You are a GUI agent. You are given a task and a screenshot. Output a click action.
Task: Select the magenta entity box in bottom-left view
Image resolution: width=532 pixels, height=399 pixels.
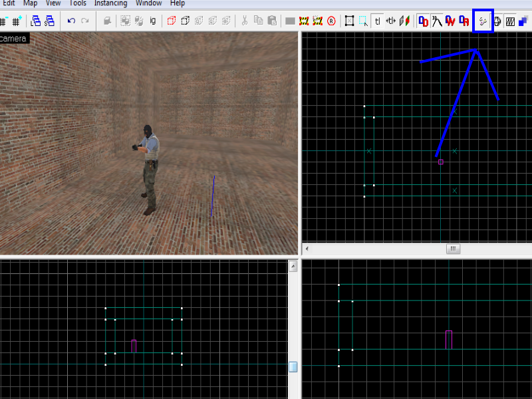(x=134, y=346)
